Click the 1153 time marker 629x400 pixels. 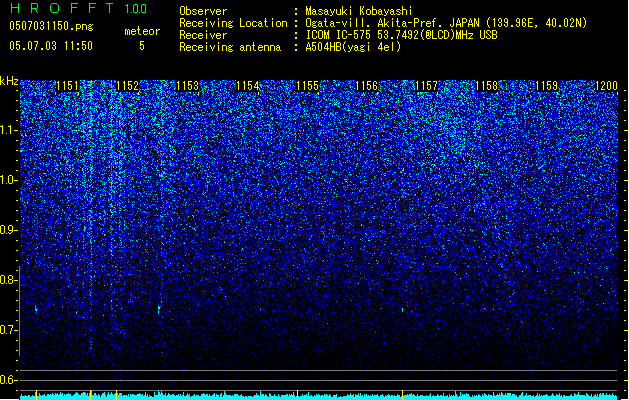point(187,86)
